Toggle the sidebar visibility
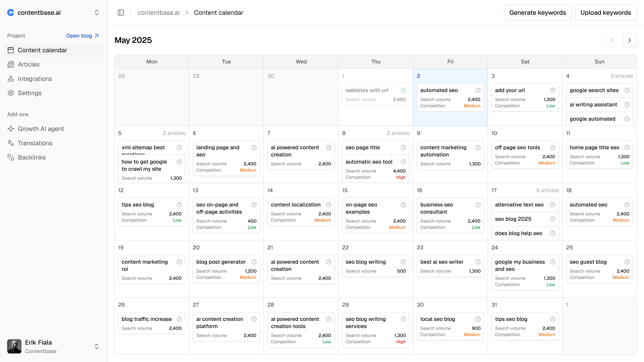 tap(121, 13)
